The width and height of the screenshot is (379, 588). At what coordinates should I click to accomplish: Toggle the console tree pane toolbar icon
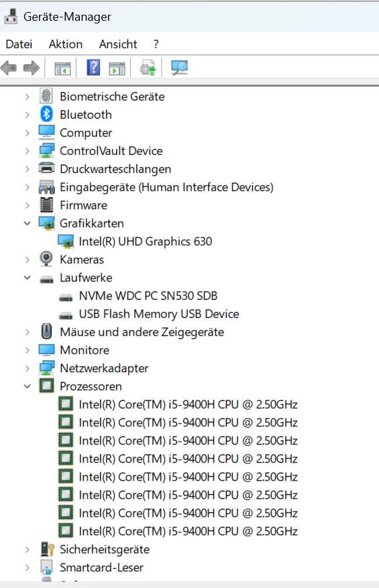click(62, 68)
